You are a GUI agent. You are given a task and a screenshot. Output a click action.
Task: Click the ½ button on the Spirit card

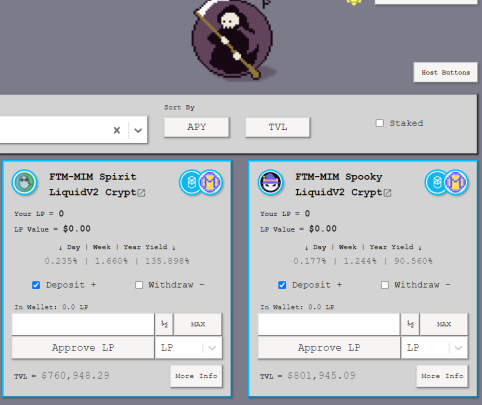[164, 324]
